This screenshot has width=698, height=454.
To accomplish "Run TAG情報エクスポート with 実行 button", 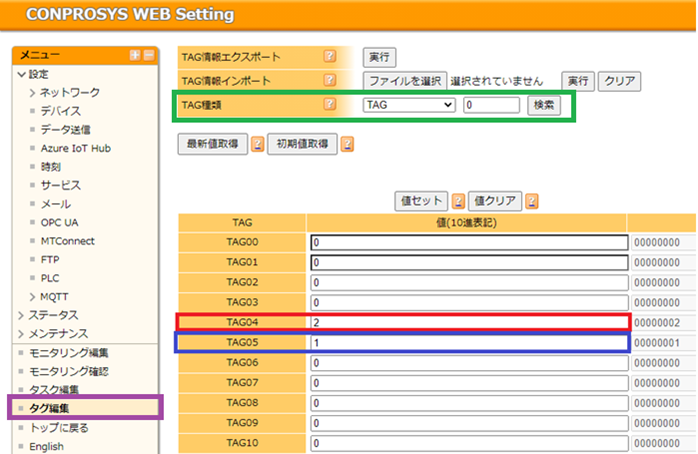I will (x=379, y=57).
